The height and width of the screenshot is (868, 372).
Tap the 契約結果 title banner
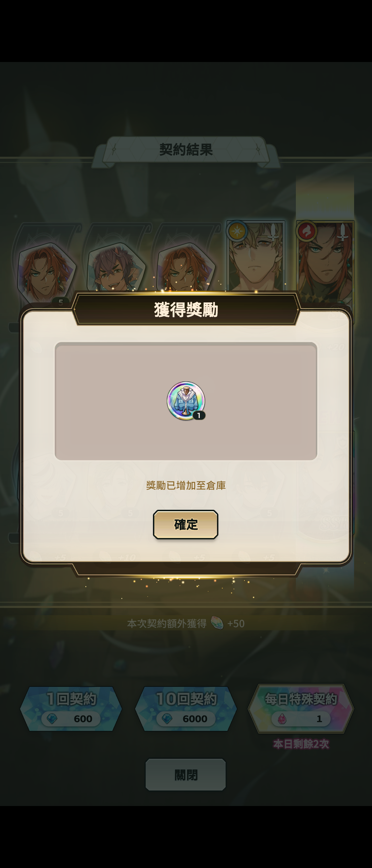pyautogui.click(x=186, y=149)
